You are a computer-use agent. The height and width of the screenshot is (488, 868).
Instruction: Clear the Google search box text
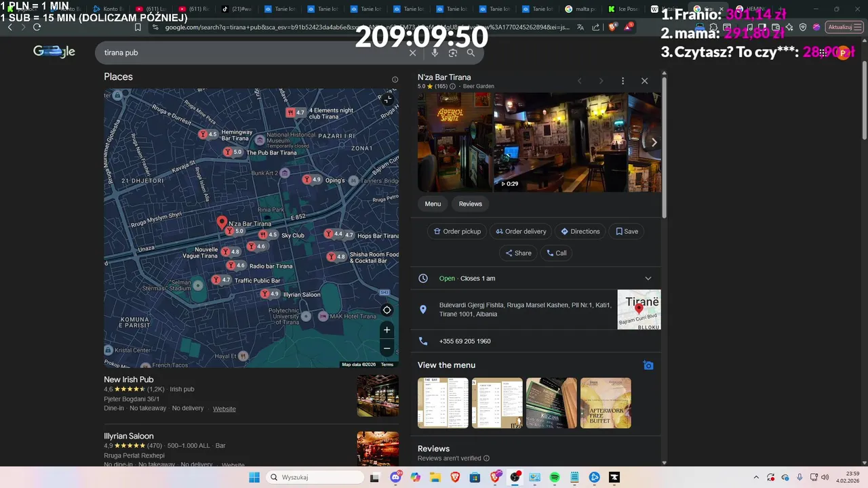pos(412,53)
